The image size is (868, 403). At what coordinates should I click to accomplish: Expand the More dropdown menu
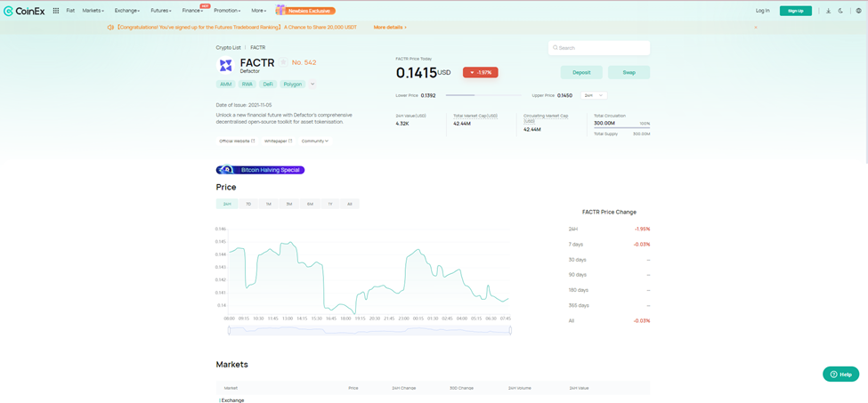tap(258, 11)
